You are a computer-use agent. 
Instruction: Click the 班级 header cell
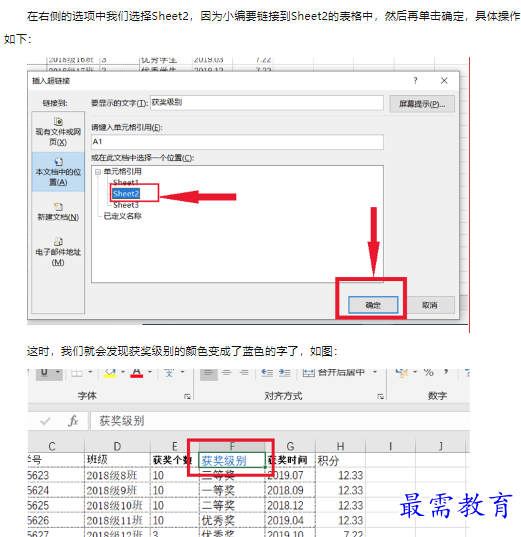coord(117,460)
